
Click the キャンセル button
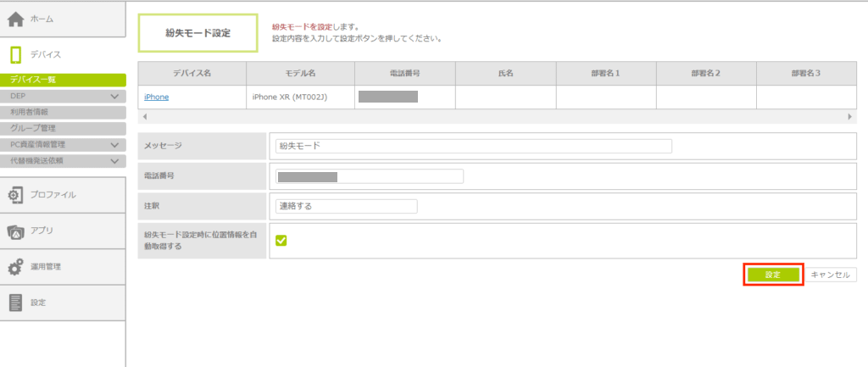[x=831, y=275]
